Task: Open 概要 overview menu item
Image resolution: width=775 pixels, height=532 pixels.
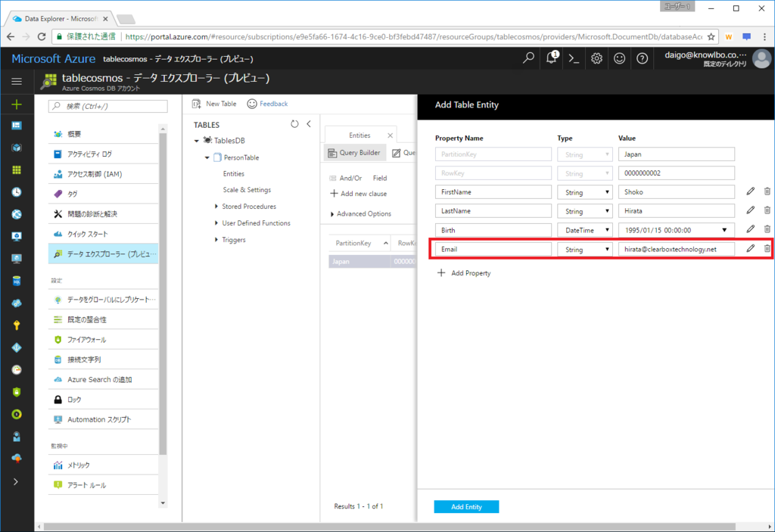Action: coord(103,134)
